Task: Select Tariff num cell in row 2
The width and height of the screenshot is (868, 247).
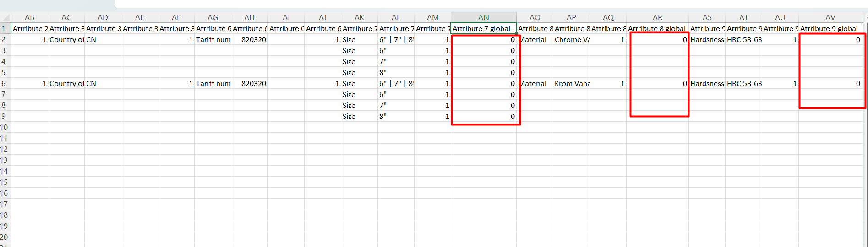Action: pos(213,39)
